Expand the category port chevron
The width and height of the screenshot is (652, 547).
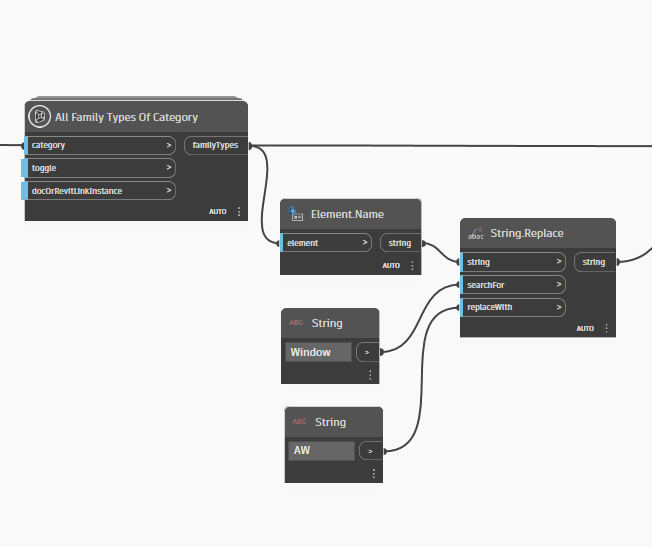pos(169,145)
